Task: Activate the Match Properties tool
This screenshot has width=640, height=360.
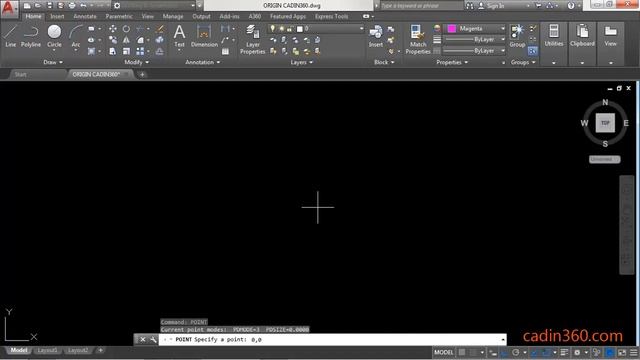Action: [x=418, y=39]
